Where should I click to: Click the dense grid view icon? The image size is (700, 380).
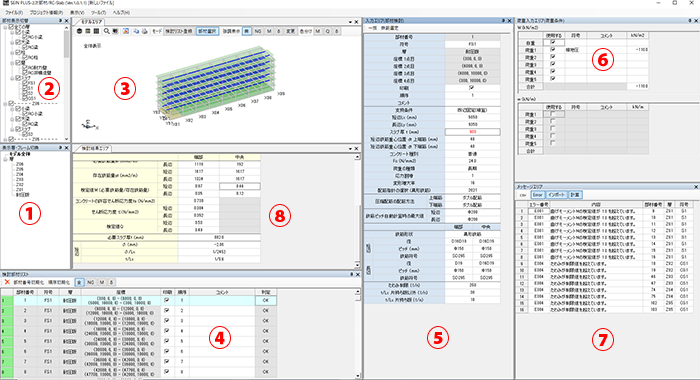pyautogui.click(x=96, y=31)
